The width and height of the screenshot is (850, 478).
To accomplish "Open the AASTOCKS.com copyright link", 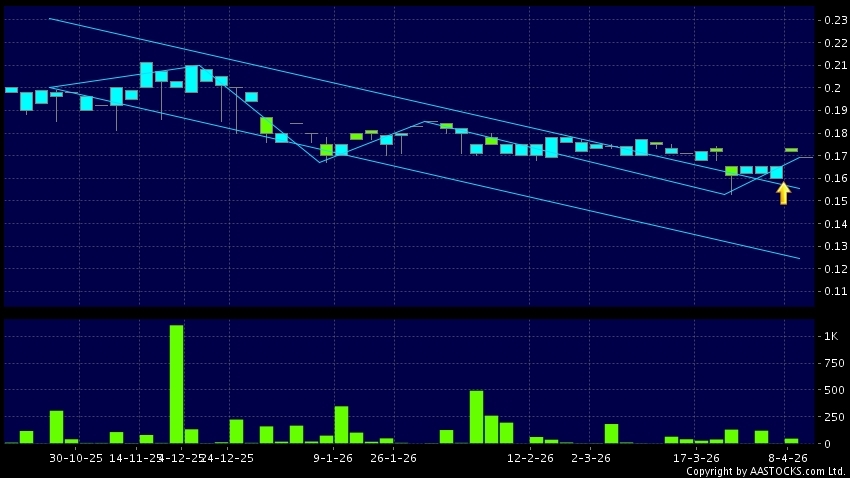I will (764, 471).
